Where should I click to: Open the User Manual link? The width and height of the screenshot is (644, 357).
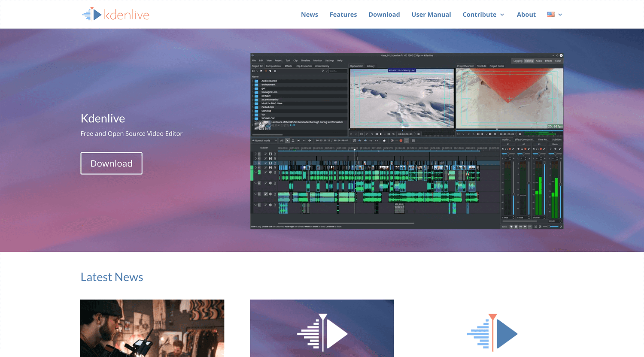tap(431, 15)
